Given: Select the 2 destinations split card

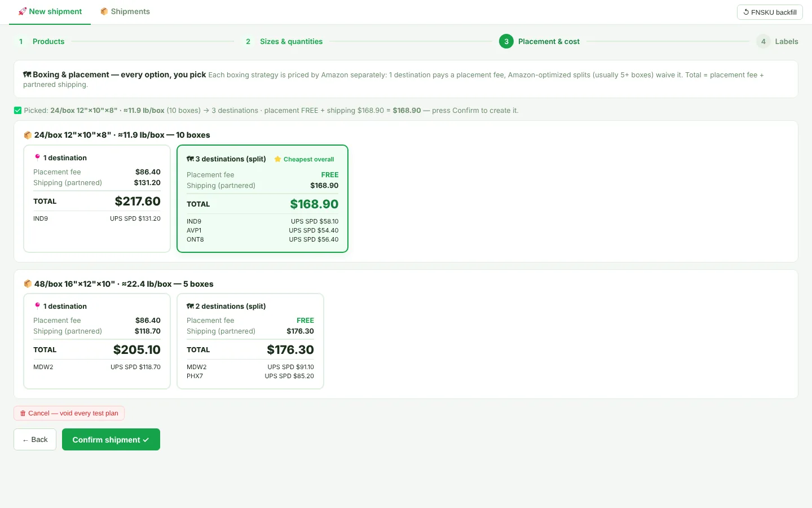Looking at the screenshot, I should pos(250,341).
